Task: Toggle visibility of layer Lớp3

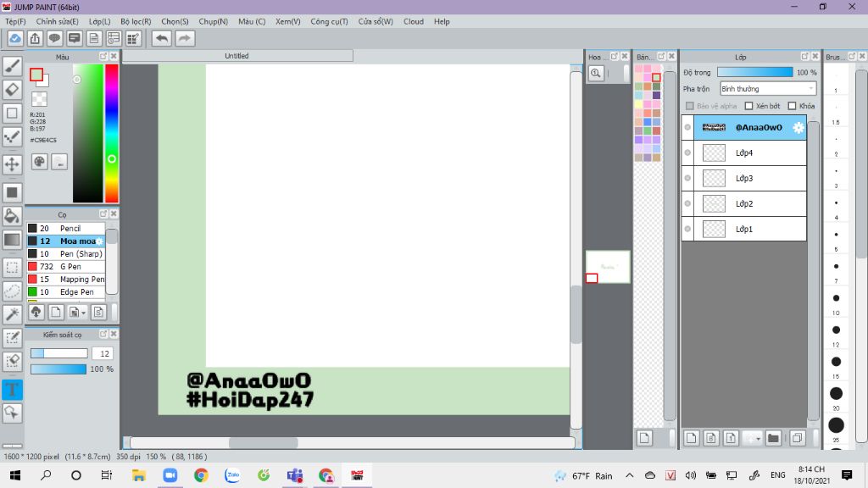Action: [x=687, y=178]
